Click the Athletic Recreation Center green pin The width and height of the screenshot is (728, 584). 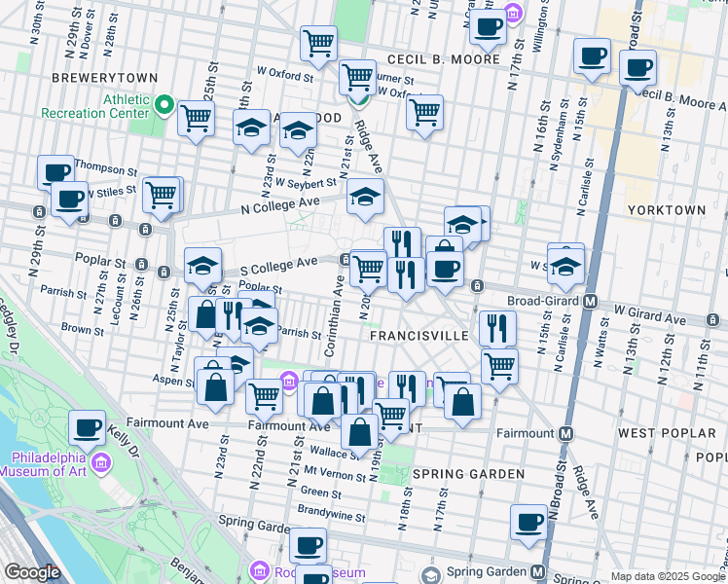(x=164, y=105)
